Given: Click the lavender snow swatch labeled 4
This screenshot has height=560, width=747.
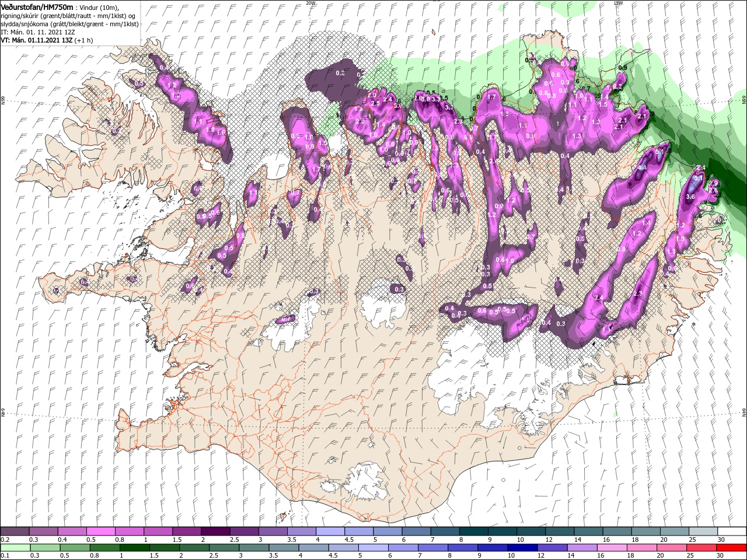Looking at the screenshot, I should (330, 531).
